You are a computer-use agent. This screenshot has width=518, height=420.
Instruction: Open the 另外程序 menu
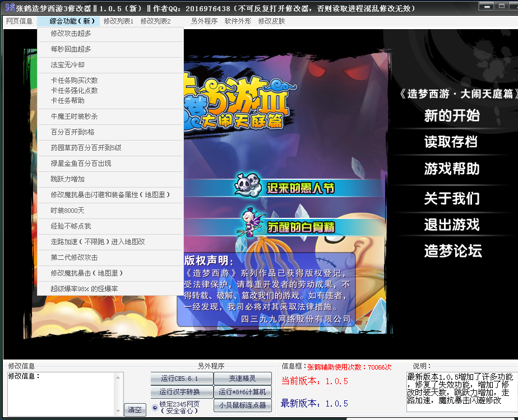[204, 21]
